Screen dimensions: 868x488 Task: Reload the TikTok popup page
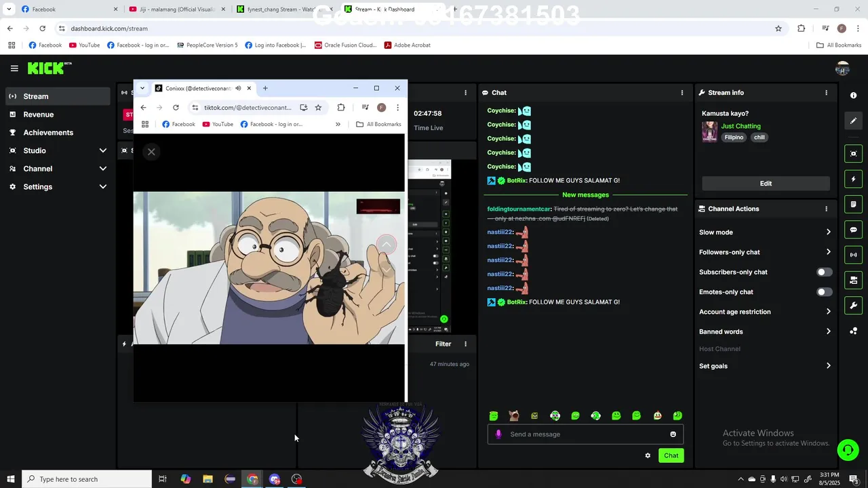point(176,108)
